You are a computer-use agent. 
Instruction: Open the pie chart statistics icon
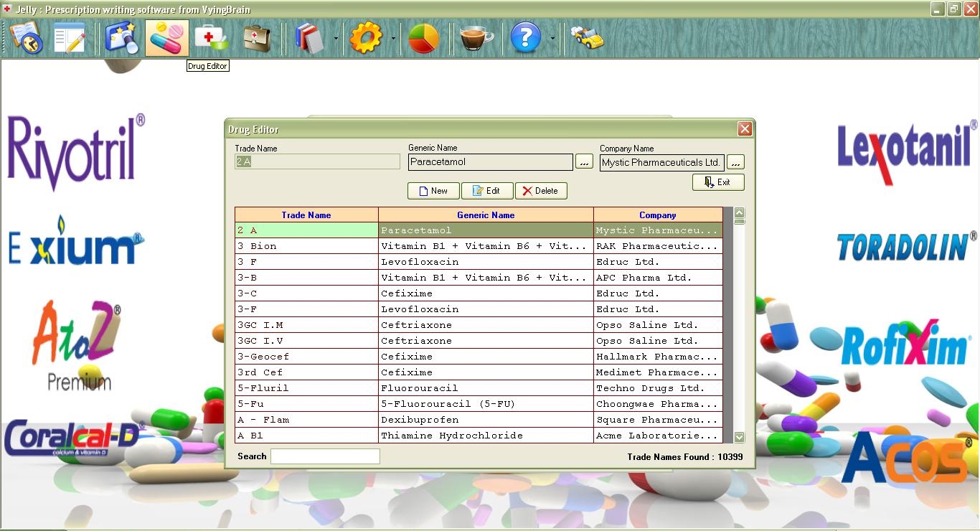pyautogui.click(x=423, y=38)
